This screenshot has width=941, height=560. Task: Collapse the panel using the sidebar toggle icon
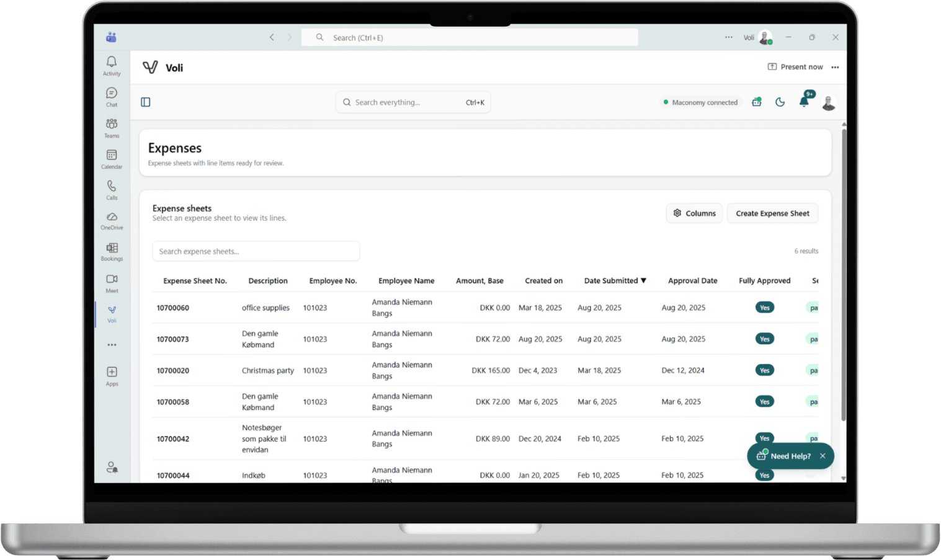145,102
